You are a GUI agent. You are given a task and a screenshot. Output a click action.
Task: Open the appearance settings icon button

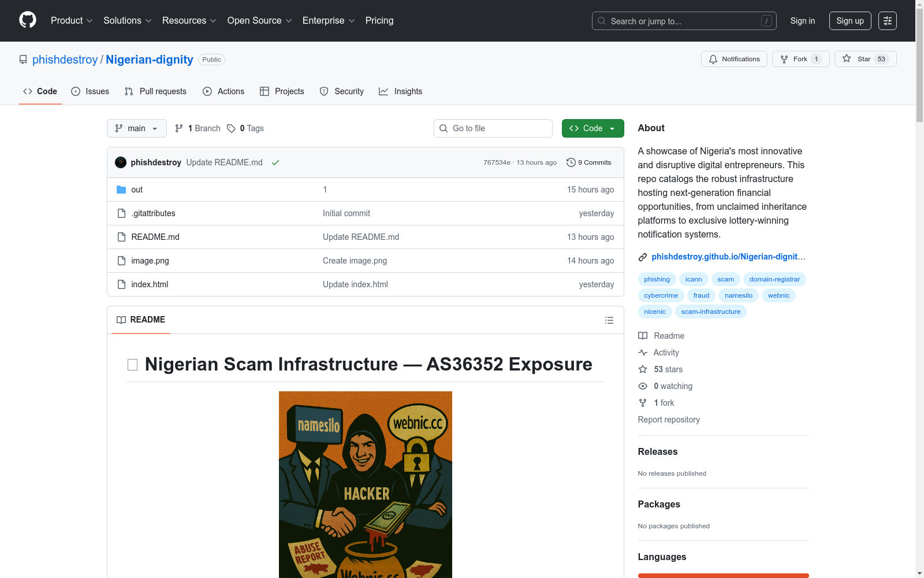[888, 21]
